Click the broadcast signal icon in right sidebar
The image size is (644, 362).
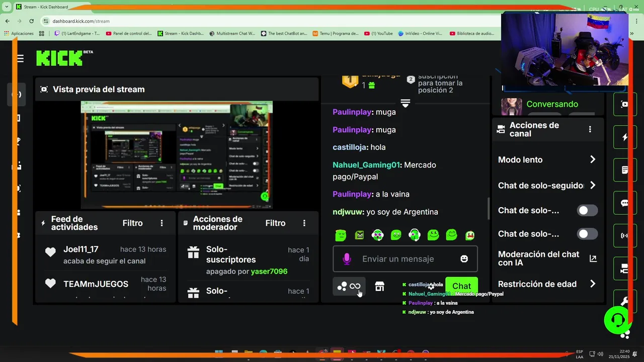click(x=624, y=236)
